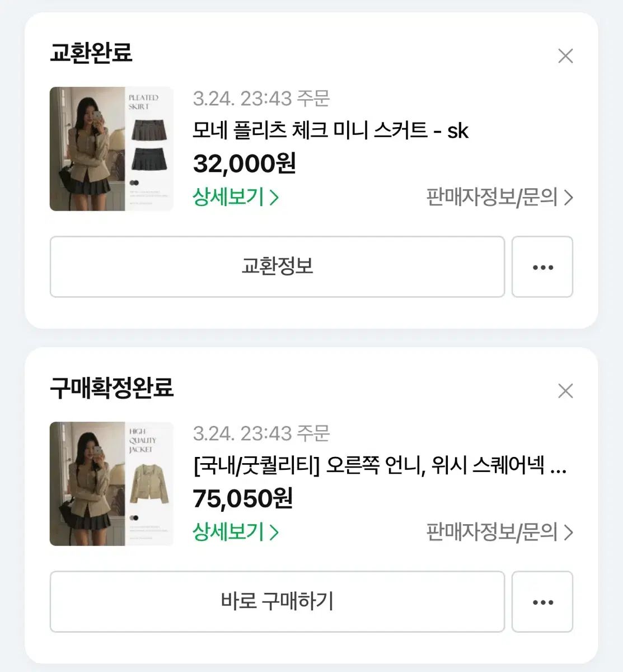The height and width of the screenshot is (672, 623).
Task: Dismiss the 교환완료 order card
Action: [x=565, y=56]
